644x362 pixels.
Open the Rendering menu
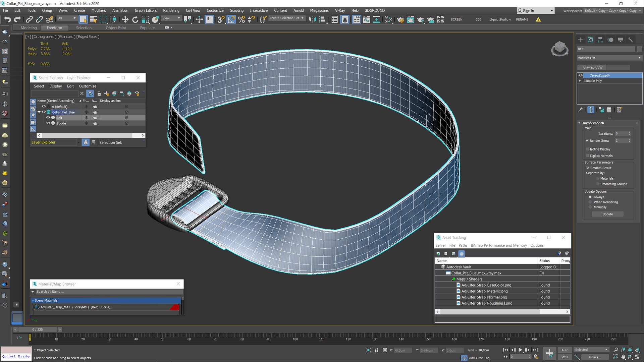[x=171, y=10]
